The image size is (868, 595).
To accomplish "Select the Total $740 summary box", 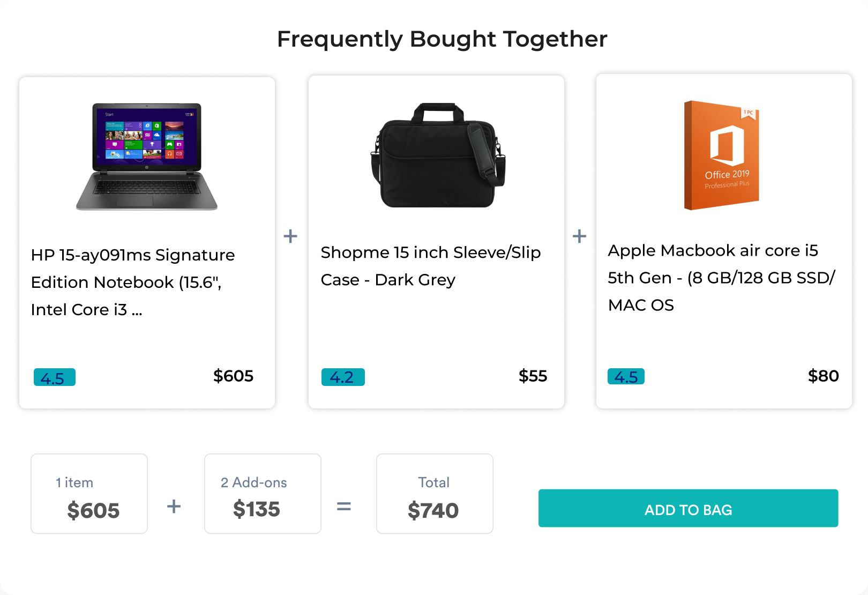I will coord(435,494).
